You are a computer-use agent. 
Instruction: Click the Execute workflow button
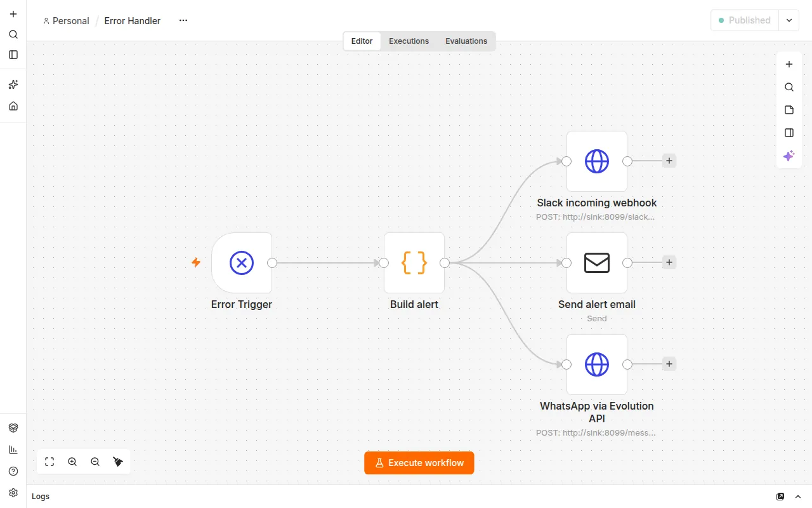(x=419, y=463)
